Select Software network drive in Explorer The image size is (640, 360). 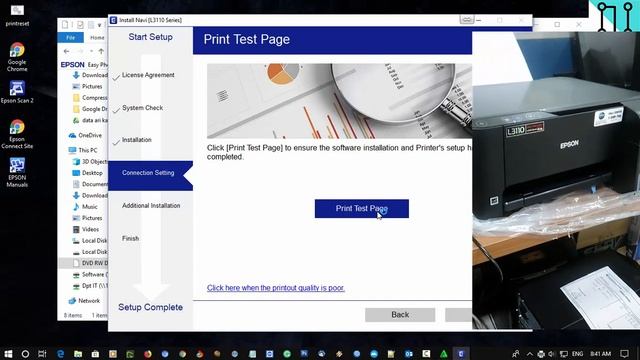click(x=90, y=275)
